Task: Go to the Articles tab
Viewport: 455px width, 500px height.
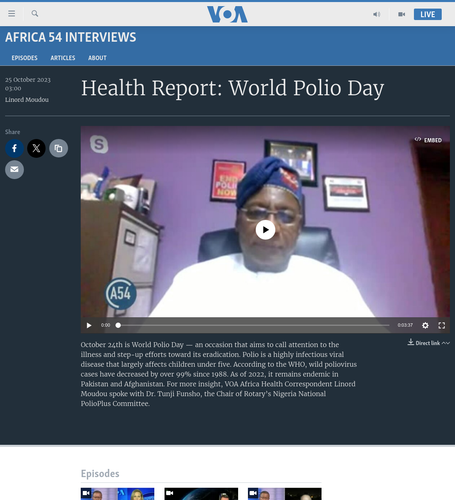Action: pyautogui.click(x=63, y=58)
